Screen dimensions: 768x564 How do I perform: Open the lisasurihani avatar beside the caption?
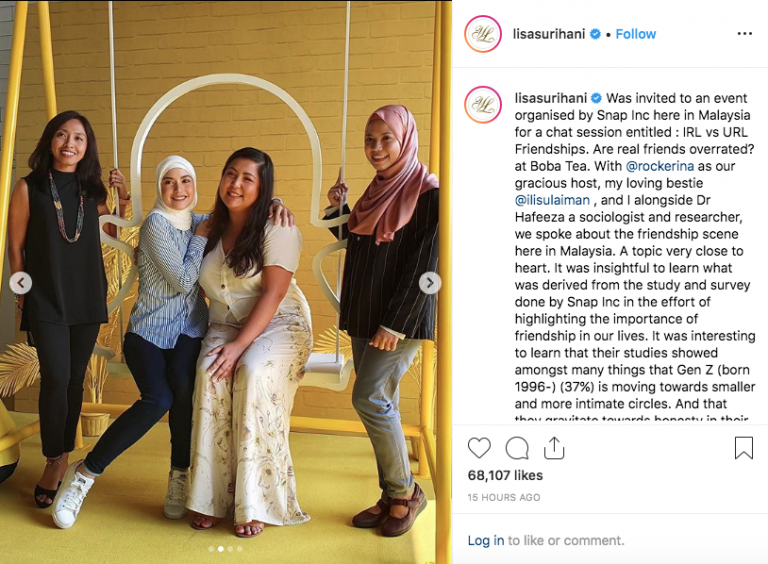483,104
